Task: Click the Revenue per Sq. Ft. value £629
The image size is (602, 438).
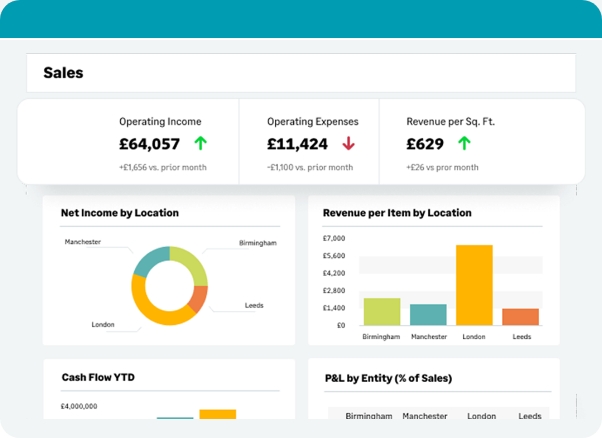Action: click(x=424, y=144)
